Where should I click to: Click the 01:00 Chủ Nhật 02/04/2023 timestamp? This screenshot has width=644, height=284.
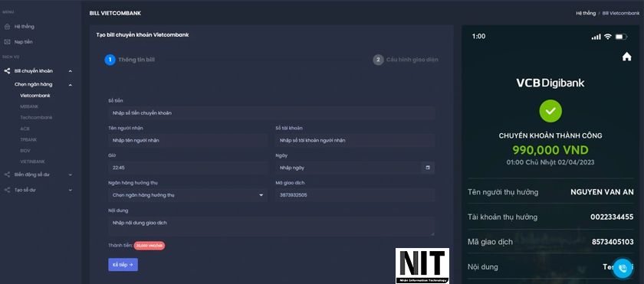pos(550,162)
